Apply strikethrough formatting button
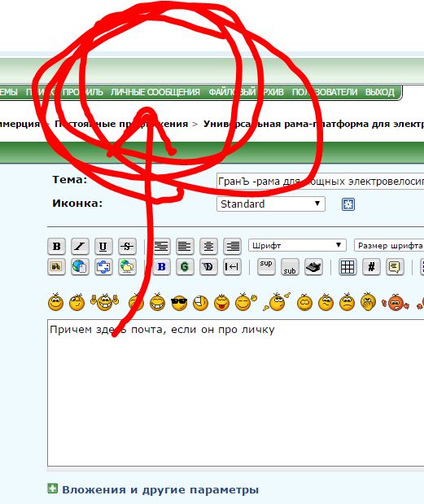 click(127, 246)
